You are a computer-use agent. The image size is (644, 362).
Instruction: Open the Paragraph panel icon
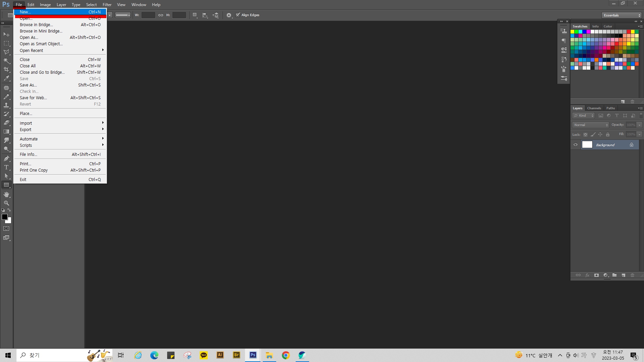coord(564,41)
